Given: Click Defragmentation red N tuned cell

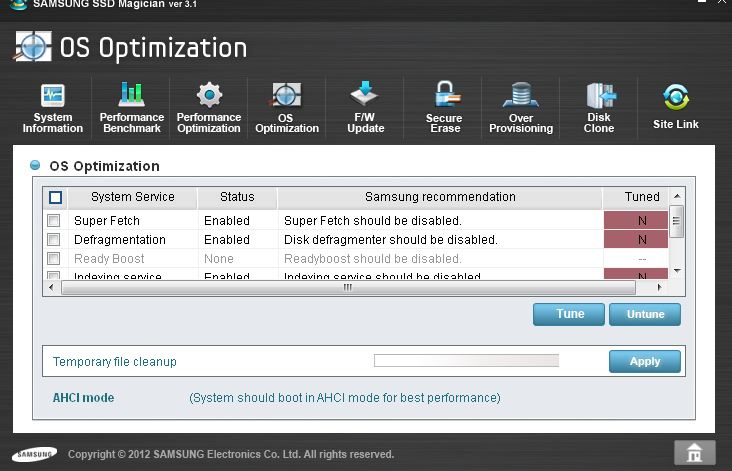Looking at the screenshot, I should pyautogui.click(x=636, y=239).
